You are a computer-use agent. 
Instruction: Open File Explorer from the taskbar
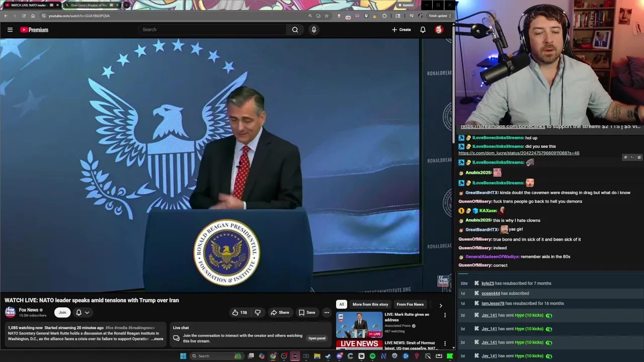coord(317,356)
